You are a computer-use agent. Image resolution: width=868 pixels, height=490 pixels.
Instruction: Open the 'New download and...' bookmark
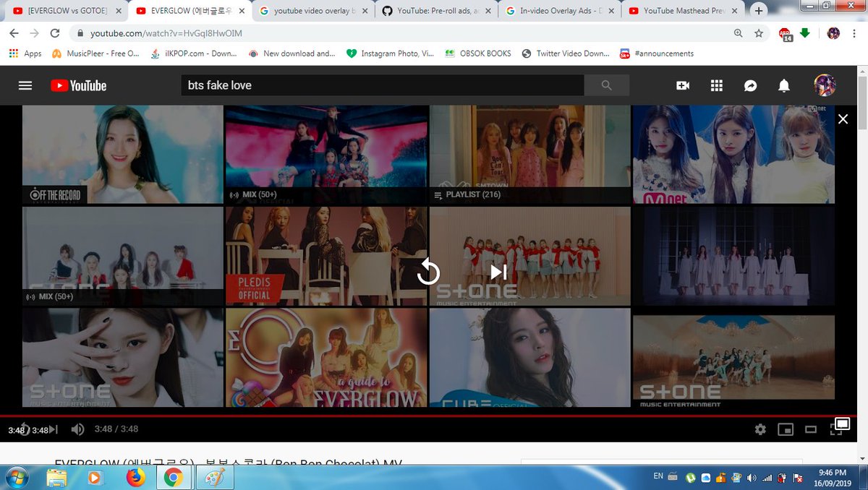pyautogui.click(x=292, y=53)
